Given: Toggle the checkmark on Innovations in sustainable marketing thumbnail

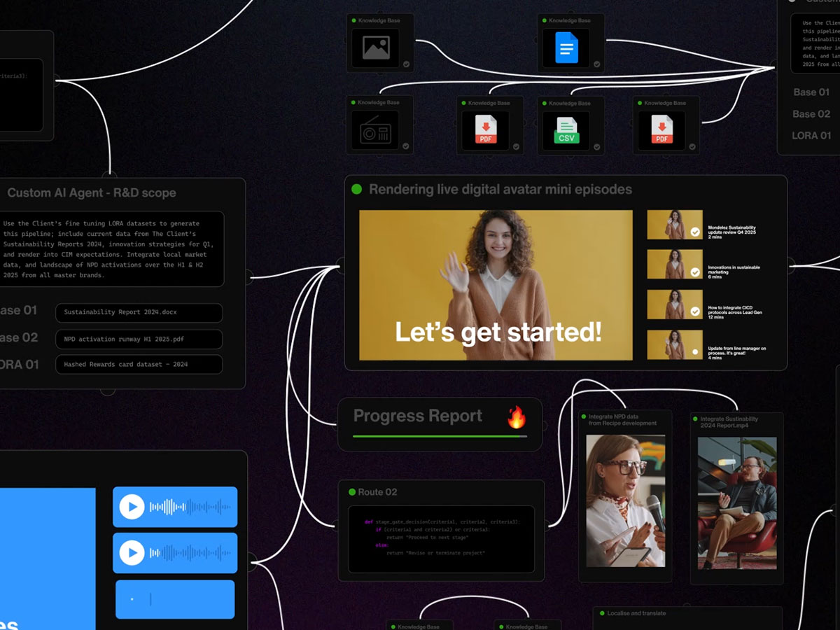Looking at the screenshot, I should point(695,272).
